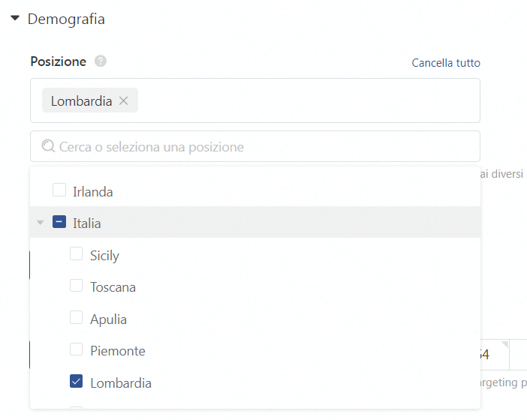Viewport: 527px width, 420px height.
Task: Click the Italia row label
Action: pos(87,223)
